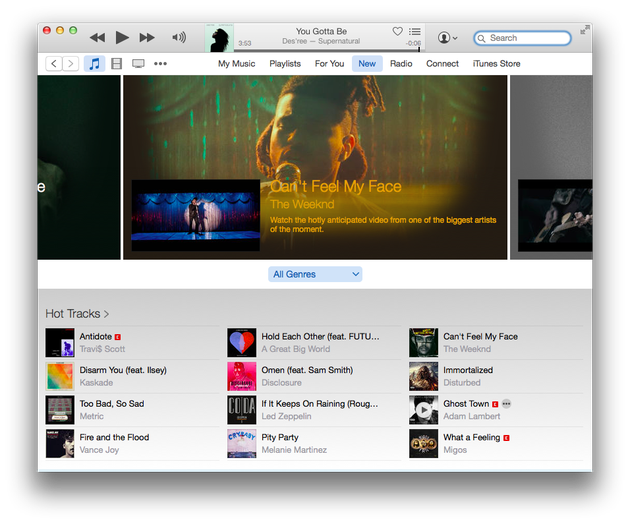This screenshot has width=630, height=524.
Task: Play the current song
Action: pyautogui.click(x=122, y=37)
